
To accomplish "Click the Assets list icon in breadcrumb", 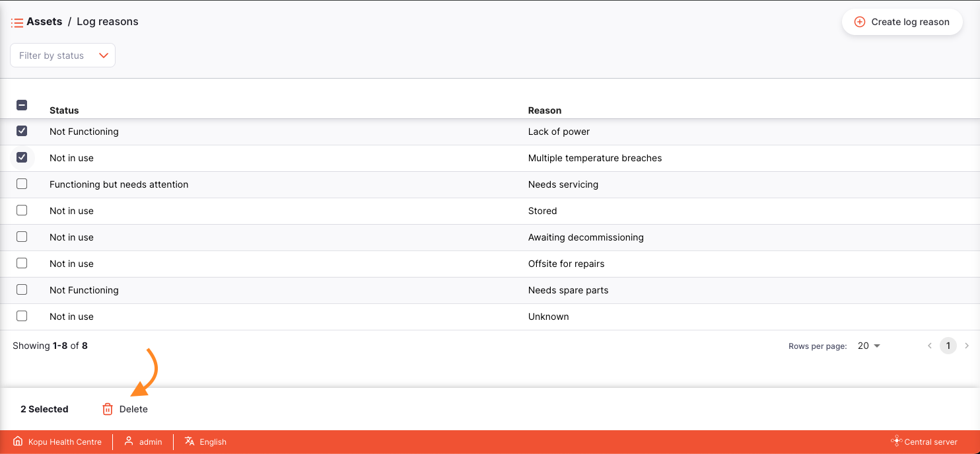I will point(17,22).
